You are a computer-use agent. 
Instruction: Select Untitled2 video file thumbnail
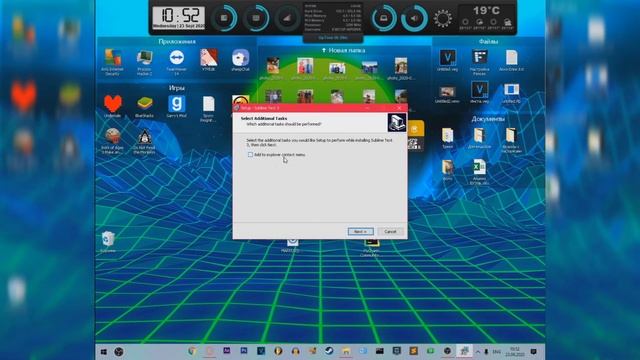pyautogui.click(x=447, y=94)
